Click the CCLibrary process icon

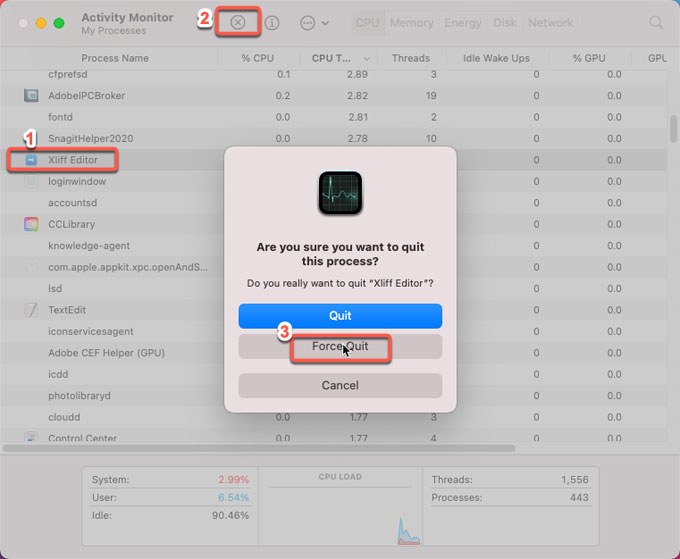coord(30,224)
